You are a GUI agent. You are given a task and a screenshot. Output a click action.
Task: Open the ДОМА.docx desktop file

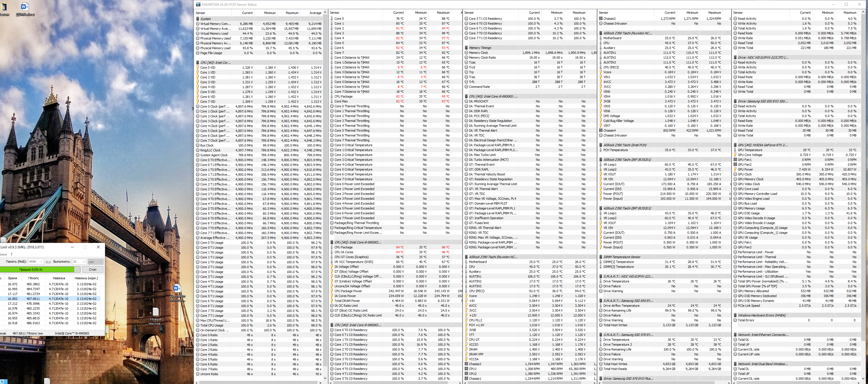25,7
